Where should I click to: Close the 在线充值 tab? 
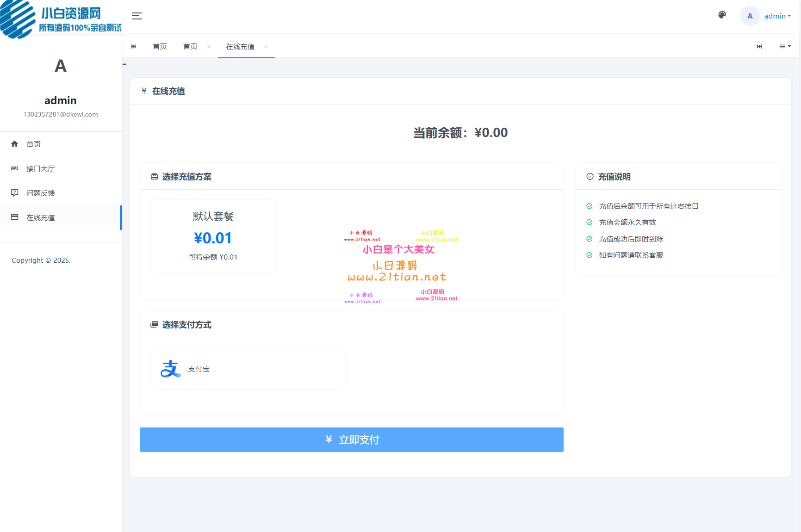(x=266, y=47)
